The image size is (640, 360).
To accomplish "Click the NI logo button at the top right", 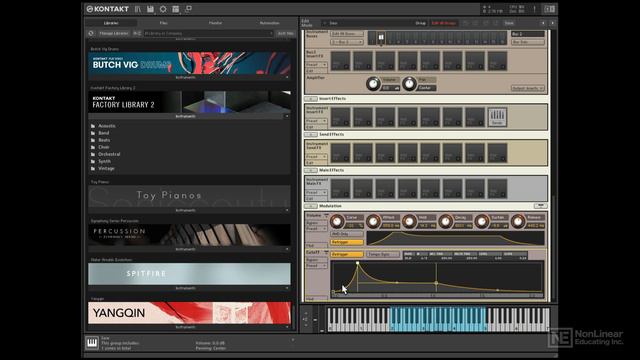I will coord(550,9).
